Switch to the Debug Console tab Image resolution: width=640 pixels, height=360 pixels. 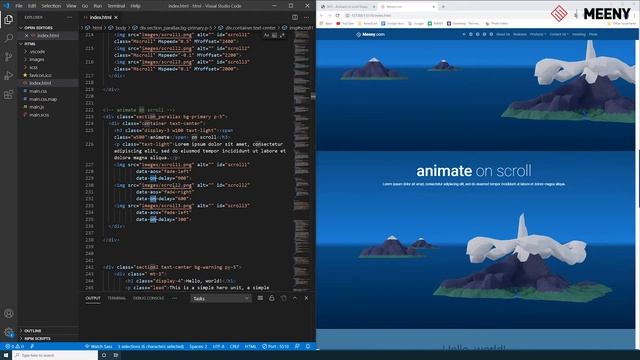coord(149,298)
